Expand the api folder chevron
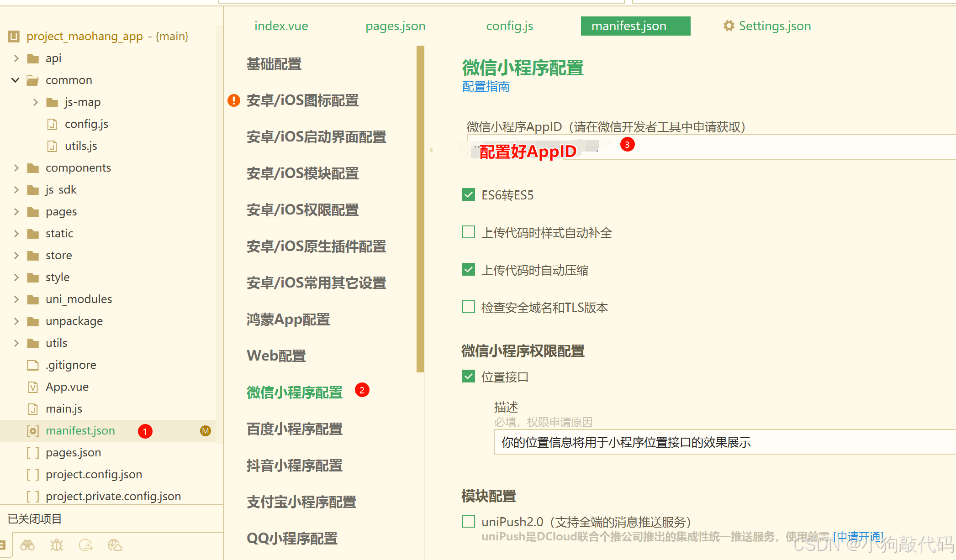 (x=16, y=58)
